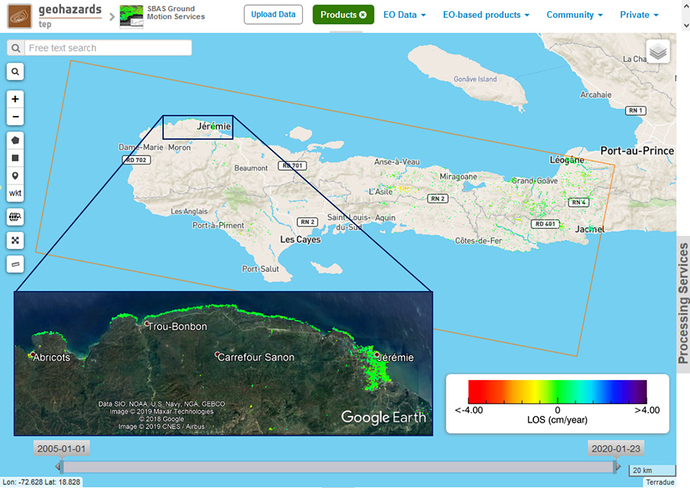This screenshot has height=488, width=690.
Task: Select the rectangle drawing tool
Action: (16, 157)
